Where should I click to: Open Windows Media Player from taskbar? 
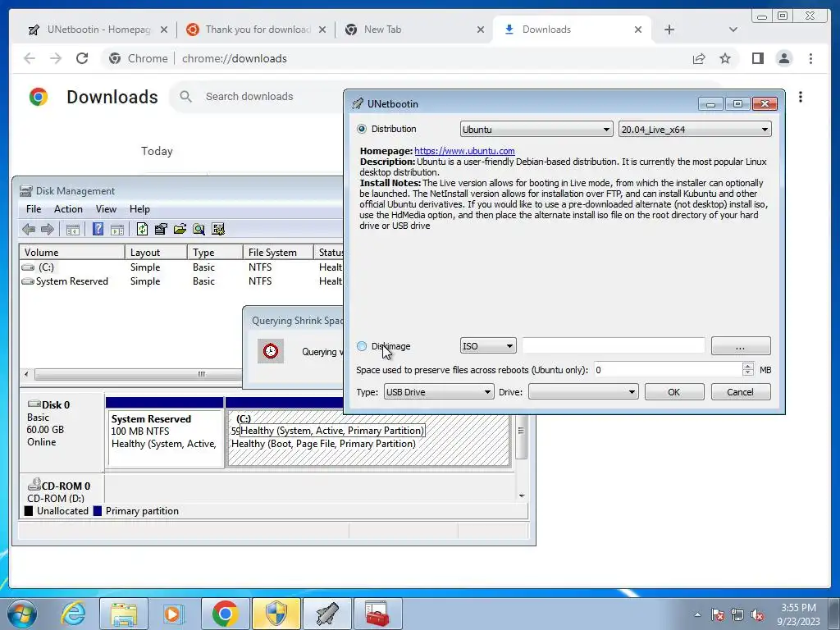click(x=174, y=614)
